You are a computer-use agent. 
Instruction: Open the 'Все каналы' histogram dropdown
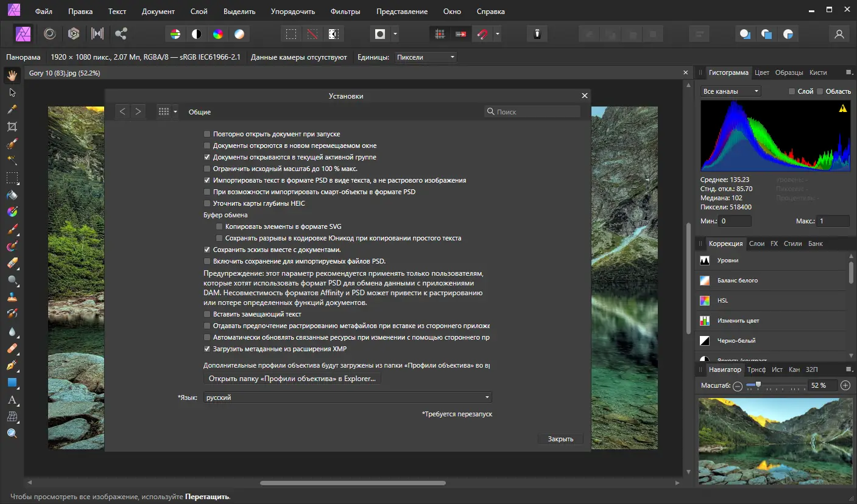(x=730, y=91)
